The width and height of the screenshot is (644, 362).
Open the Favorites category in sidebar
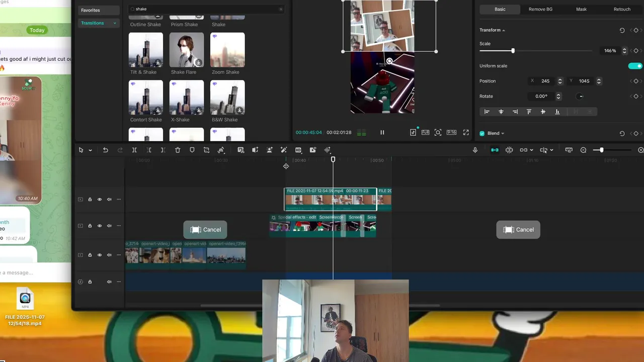pos(99,10)
